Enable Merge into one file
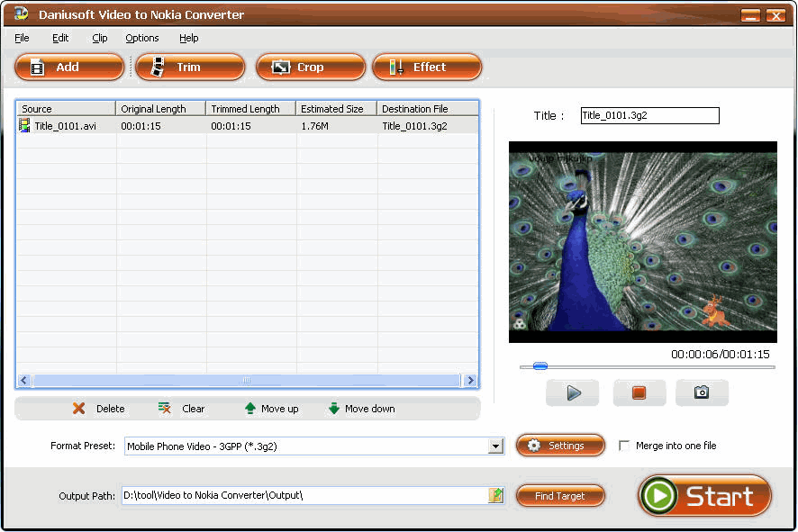The height and width of the screenshot is (532, 798). [x=624, y=446]
